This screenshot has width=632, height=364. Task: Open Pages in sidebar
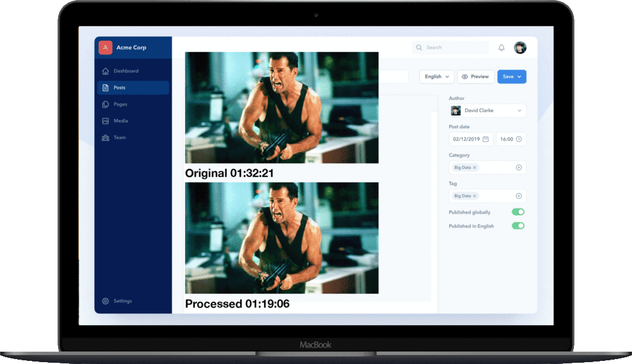tap(133, 104)
